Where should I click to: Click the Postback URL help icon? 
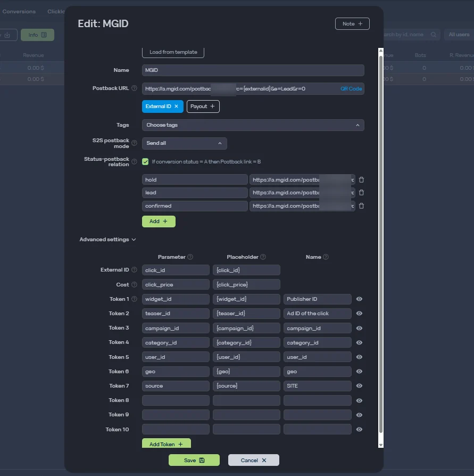[x=134, y=88]
